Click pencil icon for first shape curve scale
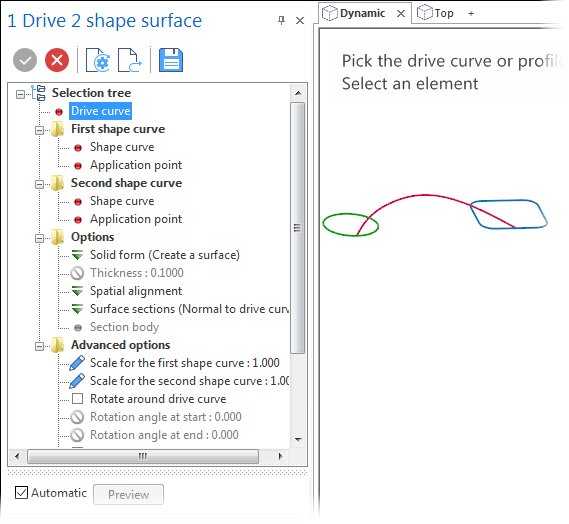The width and height of the screenshot is (569, 524). pyautogui.click(x=77, y=363)
